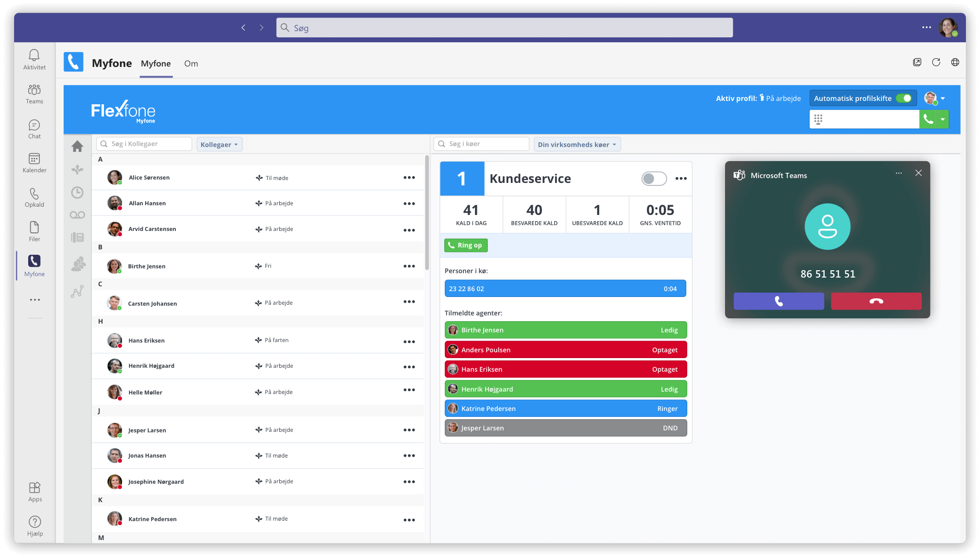Click the colleague list scrollbar
The width and height of the screenshot is (980, 558).
tap(427, 213)
